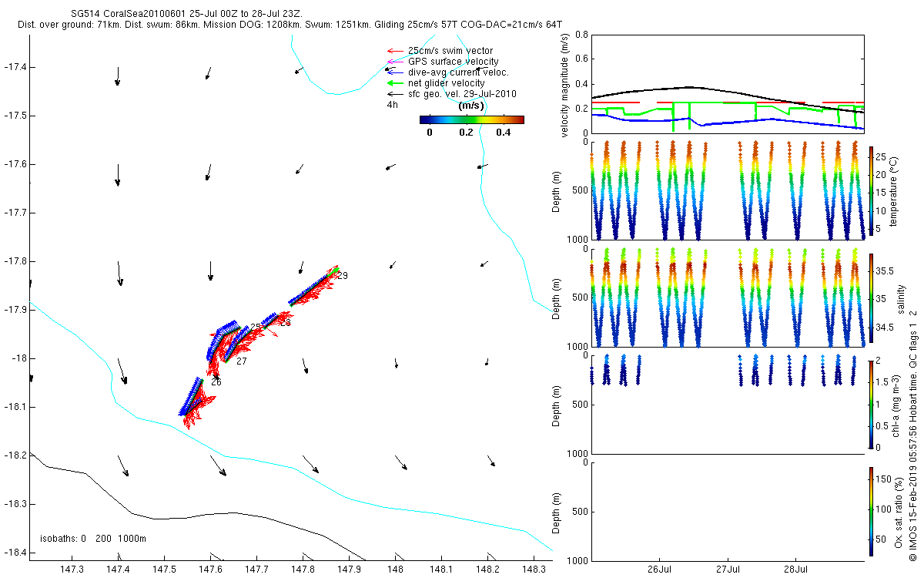Click the magenta GPS surface velocity arrow
This screenshot has height=578, width=924.
point(394,62)
